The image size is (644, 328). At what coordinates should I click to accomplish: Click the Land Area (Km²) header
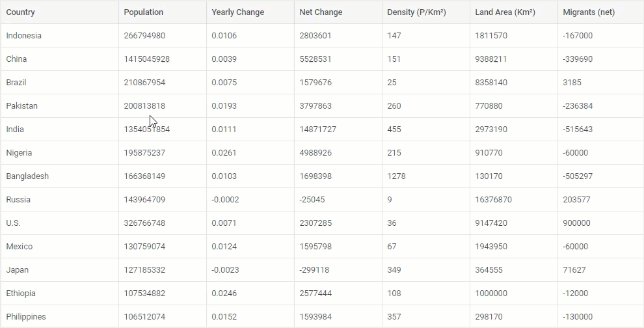tap(514, 12)
